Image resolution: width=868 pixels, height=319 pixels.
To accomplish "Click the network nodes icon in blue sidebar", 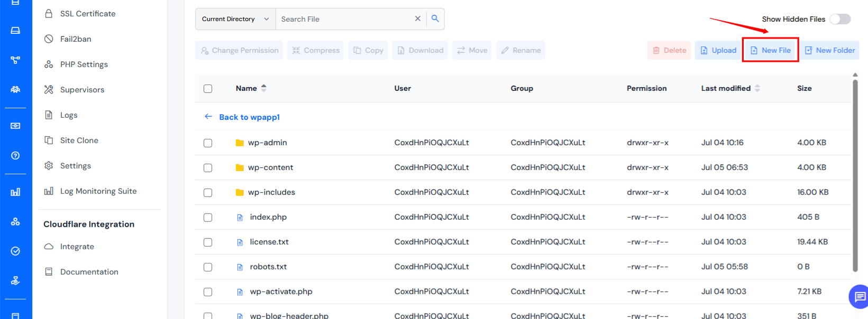I will coord(15,60).
